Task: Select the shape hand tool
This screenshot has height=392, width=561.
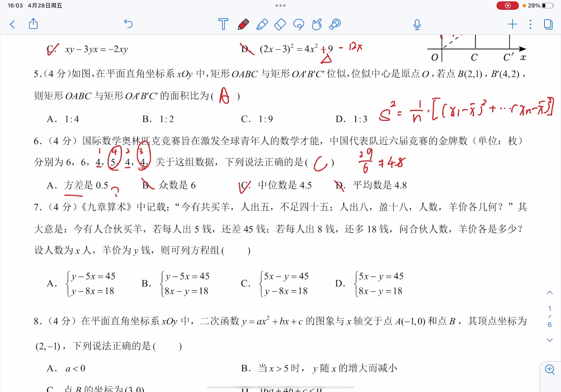Action: 317,24
